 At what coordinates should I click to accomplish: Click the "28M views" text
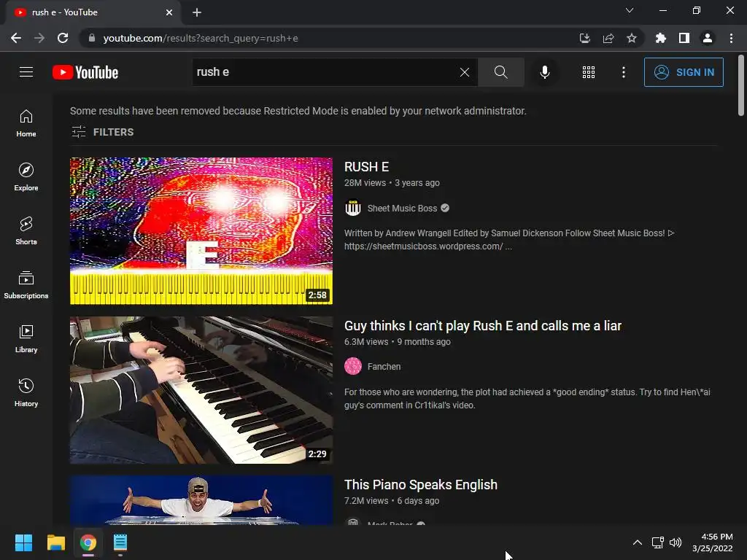pos(365,183)
